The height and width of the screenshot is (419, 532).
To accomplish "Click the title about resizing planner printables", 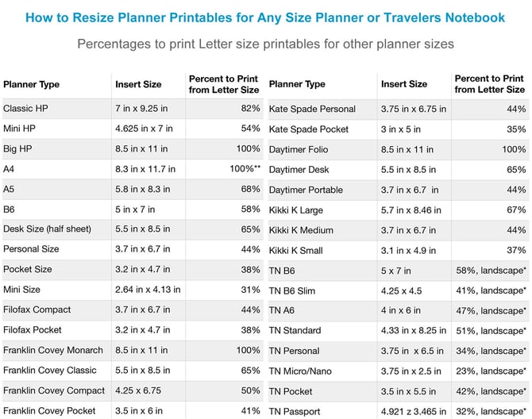I will pos(265,17).
